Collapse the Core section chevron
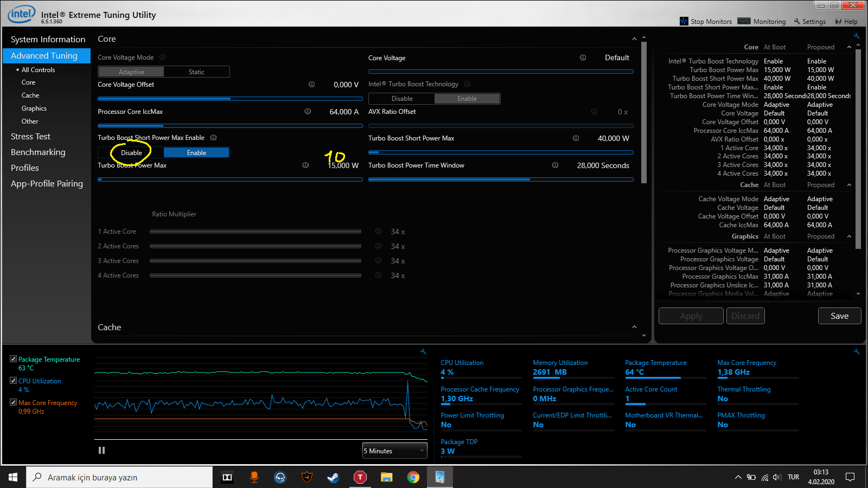This screenshot has width=868, height=488. (634, 39)
